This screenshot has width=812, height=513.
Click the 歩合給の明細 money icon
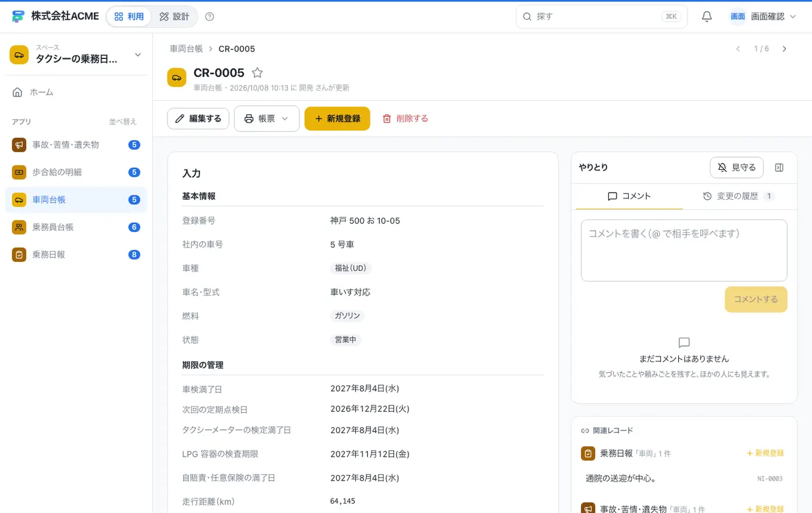tap(19, 172)
